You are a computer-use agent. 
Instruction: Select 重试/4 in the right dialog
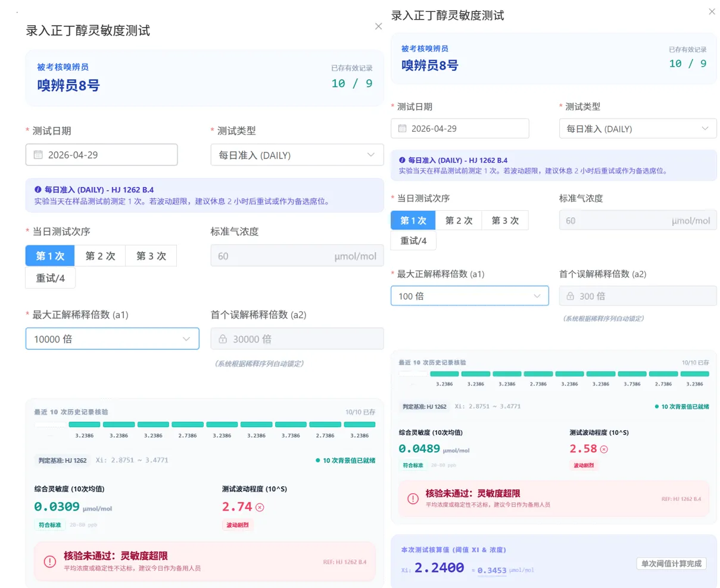click(413, 241)
